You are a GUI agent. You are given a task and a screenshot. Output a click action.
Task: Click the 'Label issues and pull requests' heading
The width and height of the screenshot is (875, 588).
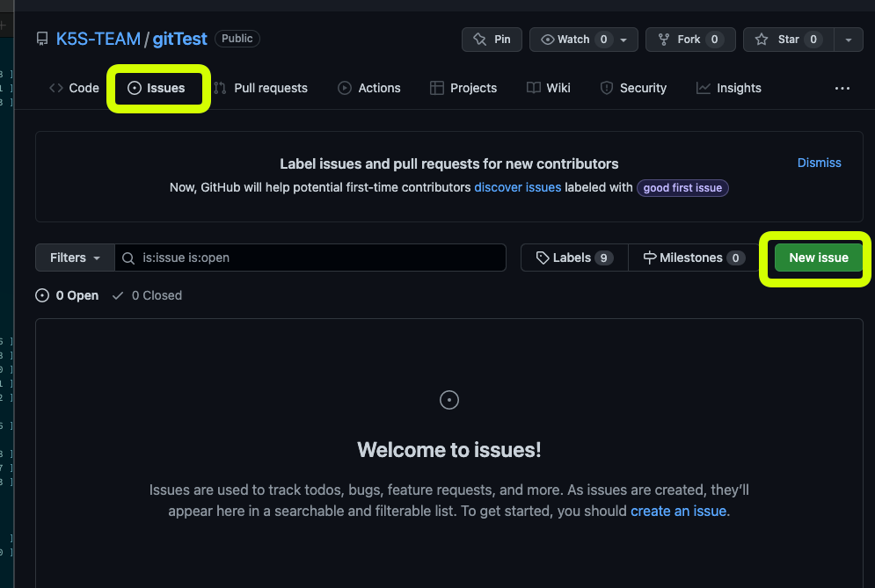click(449, 164)
